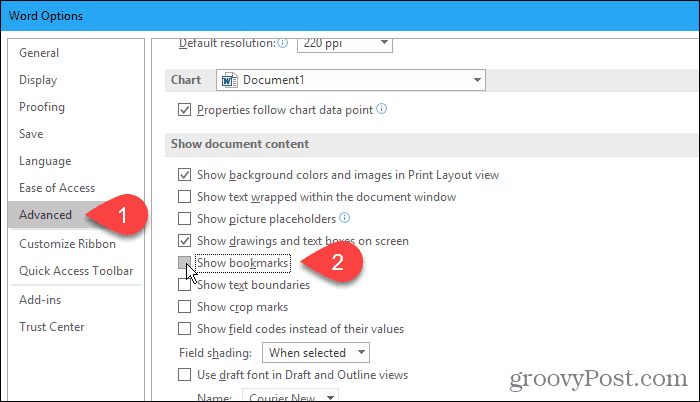Open the 220 ppi resolution dropdown
The height and width of the screenshot is (402, 700).
point(345,44)
